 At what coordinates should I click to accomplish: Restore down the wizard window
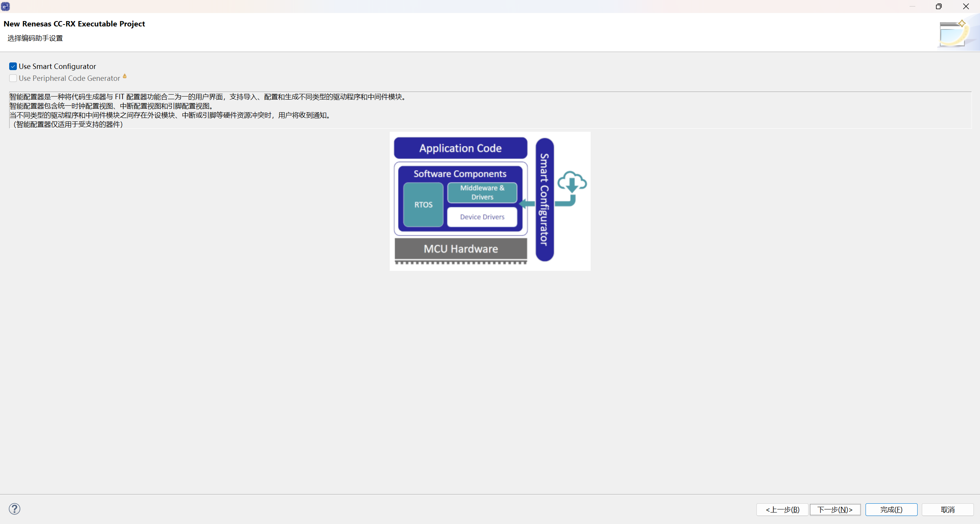click(939, 6)
